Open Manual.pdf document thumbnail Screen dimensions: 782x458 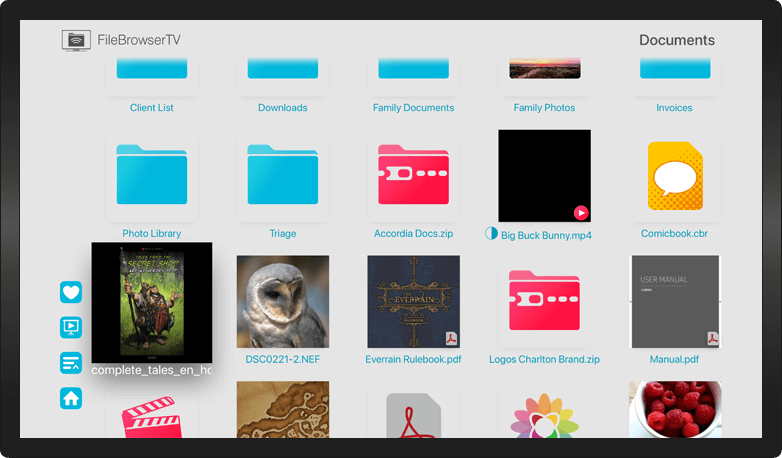(x=674, y=301)
